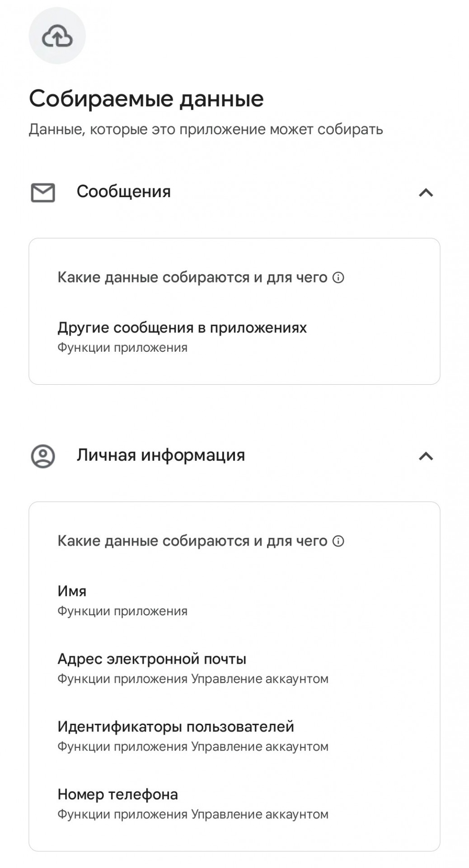The height and width of the screenshot is (868, 469).
Task: Select the Сообщения section header
Action: point(234,192)
